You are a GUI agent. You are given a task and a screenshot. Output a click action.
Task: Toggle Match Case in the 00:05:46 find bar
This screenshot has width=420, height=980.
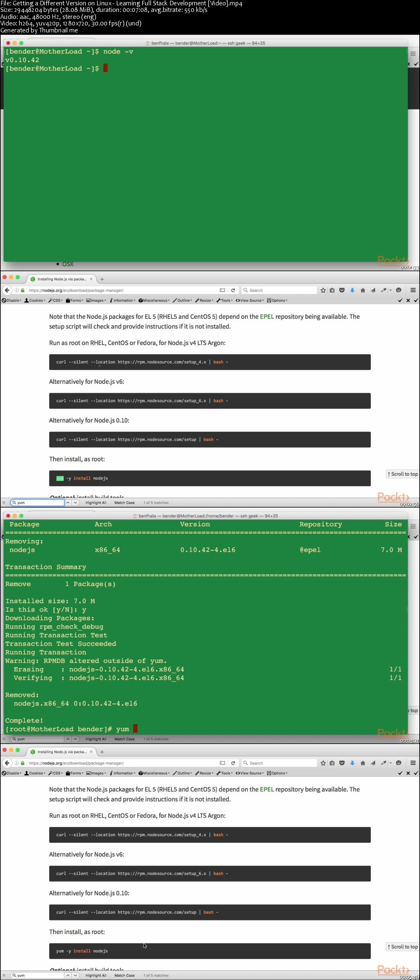(x=124, y=975)
